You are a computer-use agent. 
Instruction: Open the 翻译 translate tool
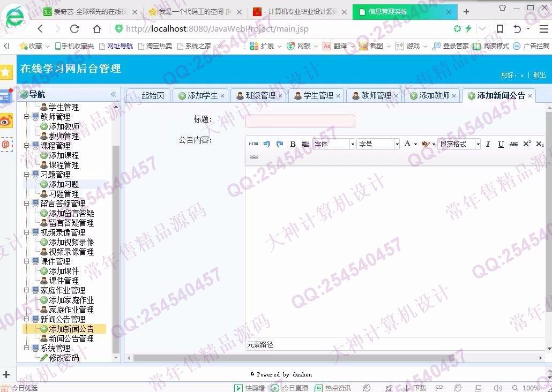(335, 46)
